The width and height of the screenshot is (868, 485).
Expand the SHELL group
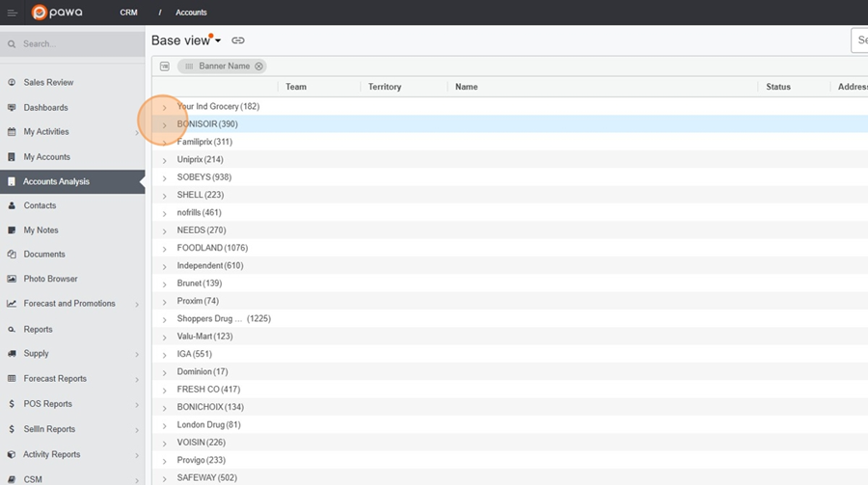click(x=164, y=196)
